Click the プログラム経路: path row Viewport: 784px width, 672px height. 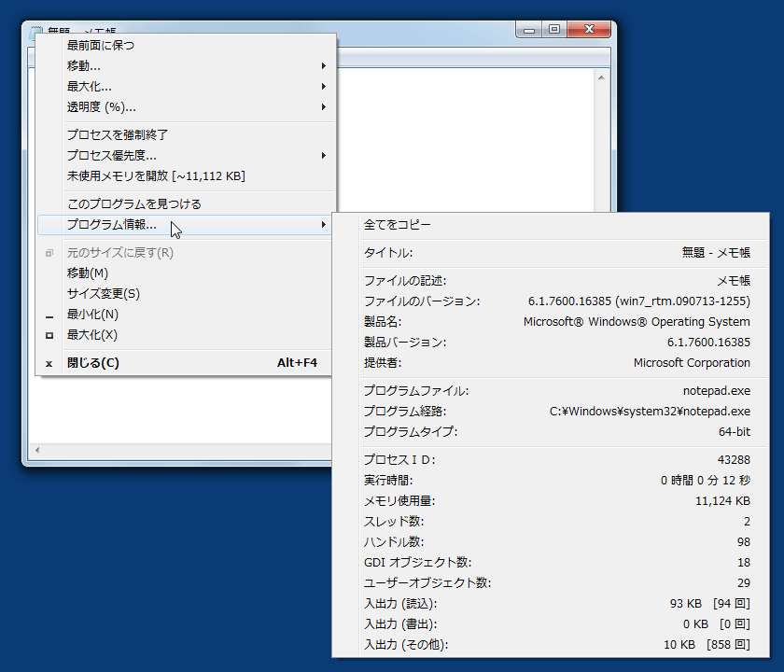pos(551,412)
